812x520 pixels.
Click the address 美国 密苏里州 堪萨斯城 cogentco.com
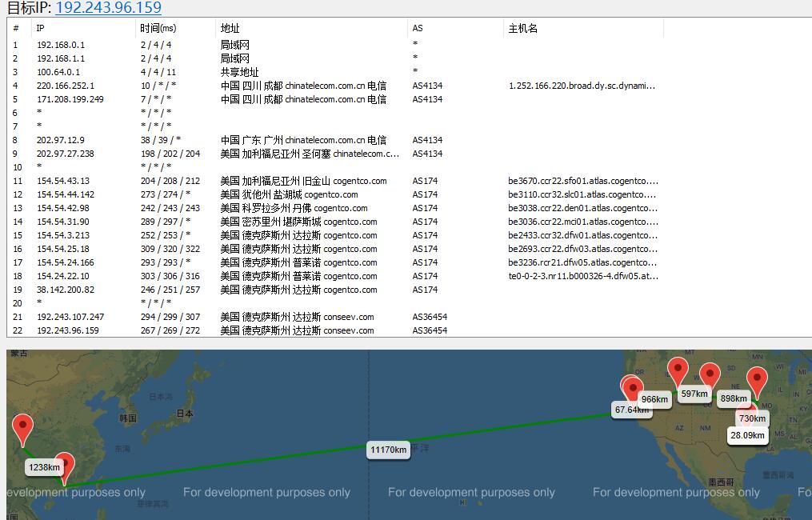click(299, 222)
